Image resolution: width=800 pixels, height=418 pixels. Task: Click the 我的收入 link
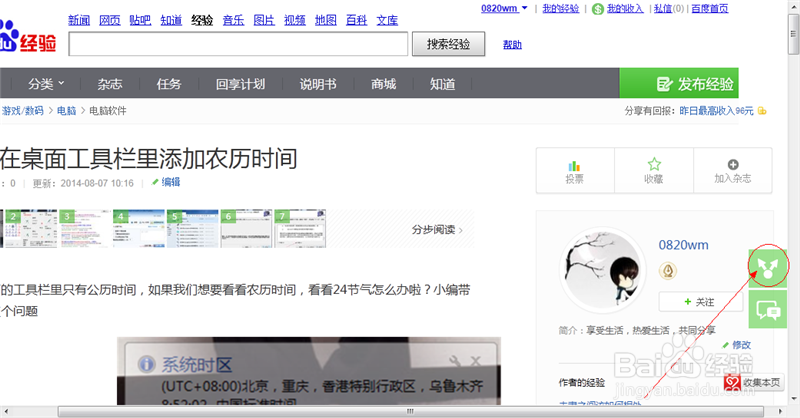point(625,8)
